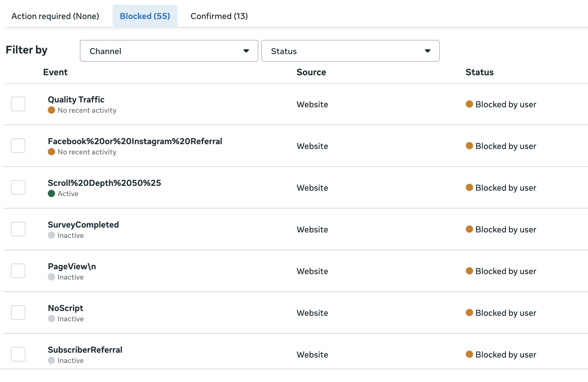Click orange activity dot under Quality Traffic
This screenshot has height=382, width=588.
tap(51, 110)
